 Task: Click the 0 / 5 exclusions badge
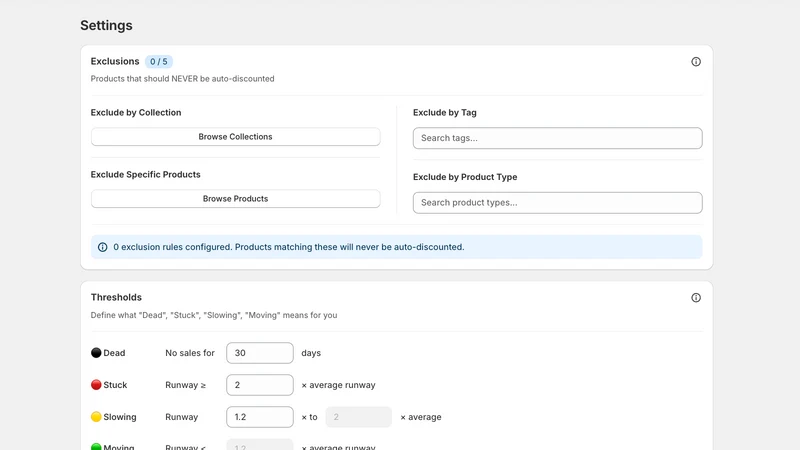(x=159, y=62)
